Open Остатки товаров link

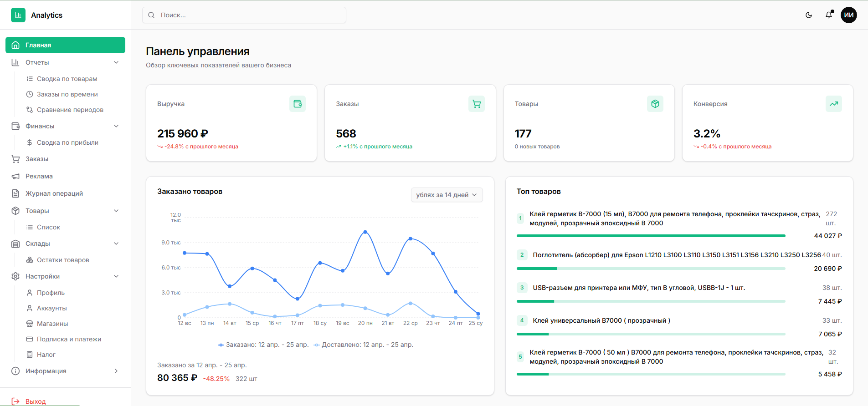point(63,260)
